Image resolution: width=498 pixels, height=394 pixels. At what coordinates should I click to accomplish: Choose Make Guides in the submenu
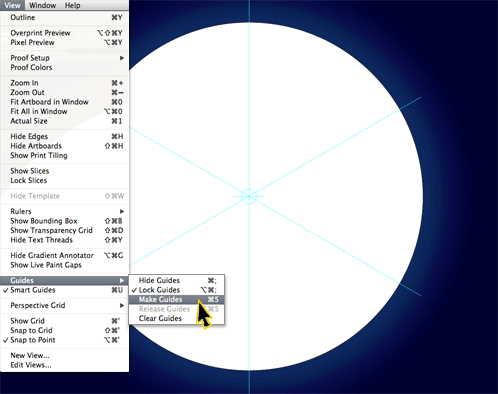(177, 299)
